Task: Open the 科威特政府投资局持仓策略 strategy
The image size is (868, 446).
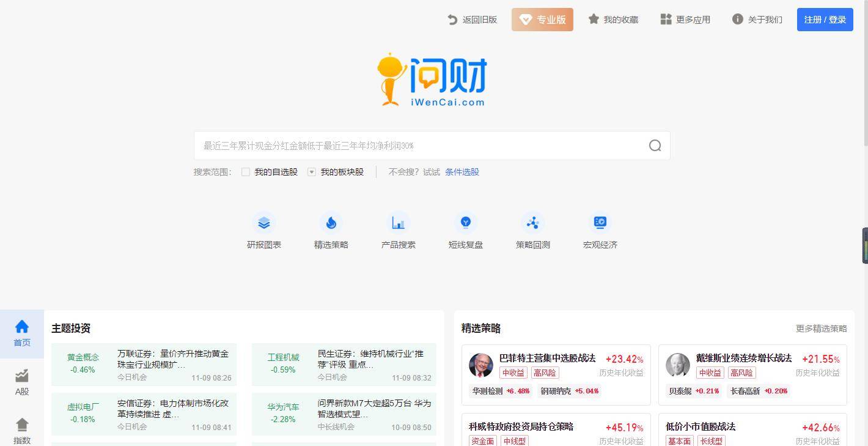Action: click(x=521, y=426)
